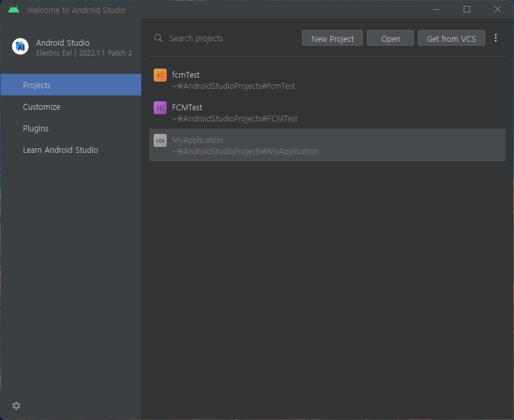This screenshot has height=420, width=514.
Task: Open the settings gear in the sidebar
Action: pos(16,406)
